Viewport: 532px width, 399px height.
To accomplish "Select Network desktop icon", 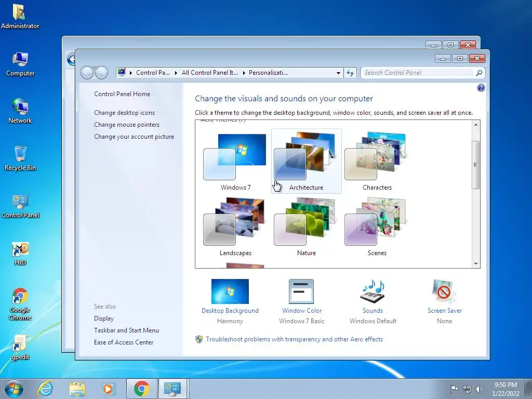I will 20,111.
